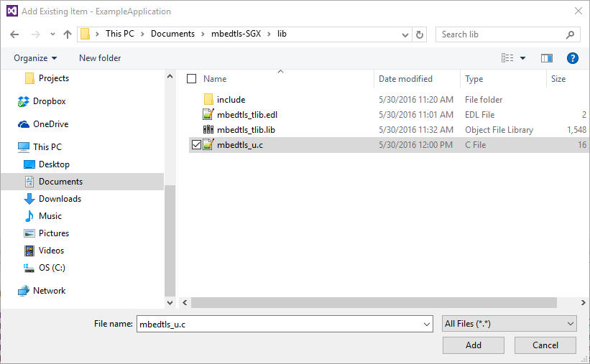This screenshot has width=590, height=364.
Task: Click the OneDrive cloud icon
Action: click(x=23, y=124)
